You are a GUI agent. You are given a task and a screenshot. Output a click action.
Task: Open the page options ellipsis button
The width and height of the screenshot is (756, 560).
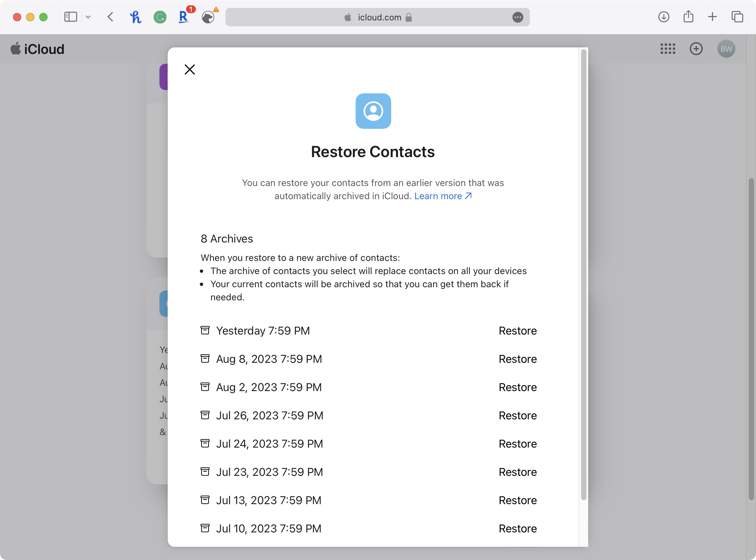(x=517, y=17)
